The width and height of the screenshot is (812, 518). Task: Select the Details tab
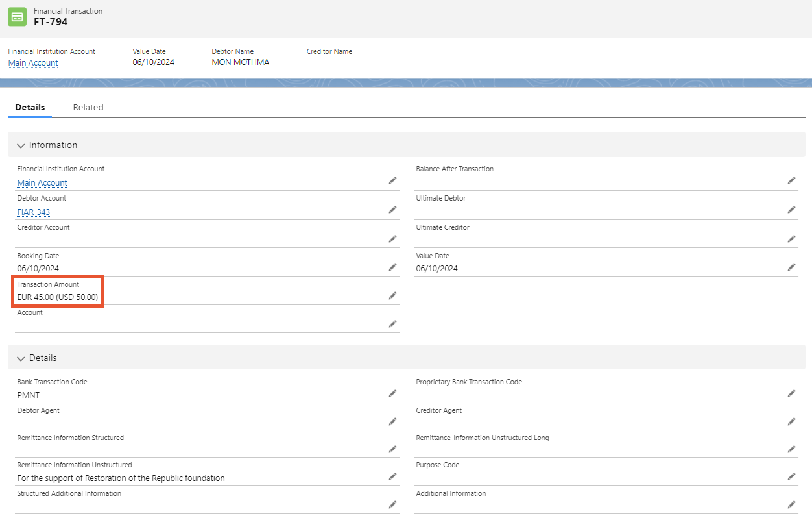[30, 107]
